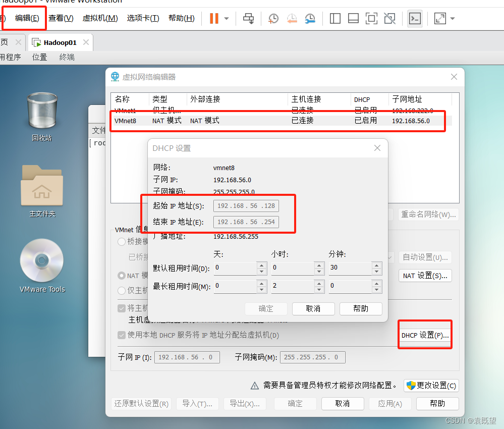Image resolution: width=504 pixels, height=429 pixels.
Task: Close the 虚拟网络编辑器 window
Action: pyautogui.click(x=454, y=77)
